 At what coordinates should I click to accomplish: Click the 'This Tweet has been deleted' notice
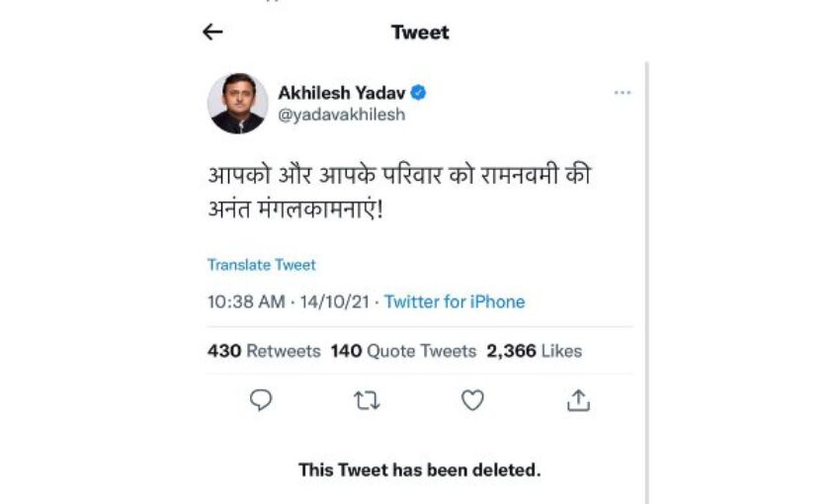pos(420,469)
